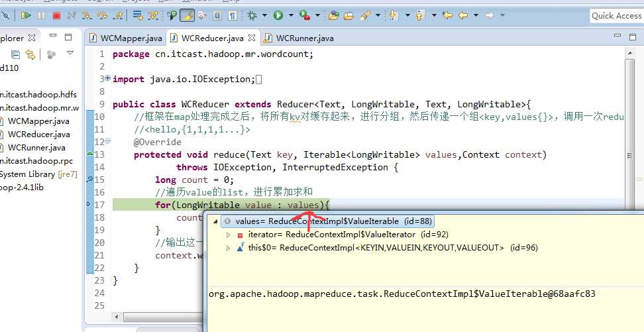Resume the debug session
The image size is (644, 332).
click(x=26, y=16)
